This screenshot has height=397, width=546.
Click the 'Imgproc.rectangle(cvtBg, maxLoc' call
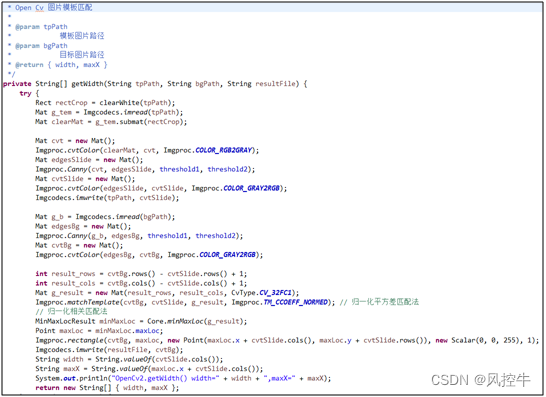287,340
